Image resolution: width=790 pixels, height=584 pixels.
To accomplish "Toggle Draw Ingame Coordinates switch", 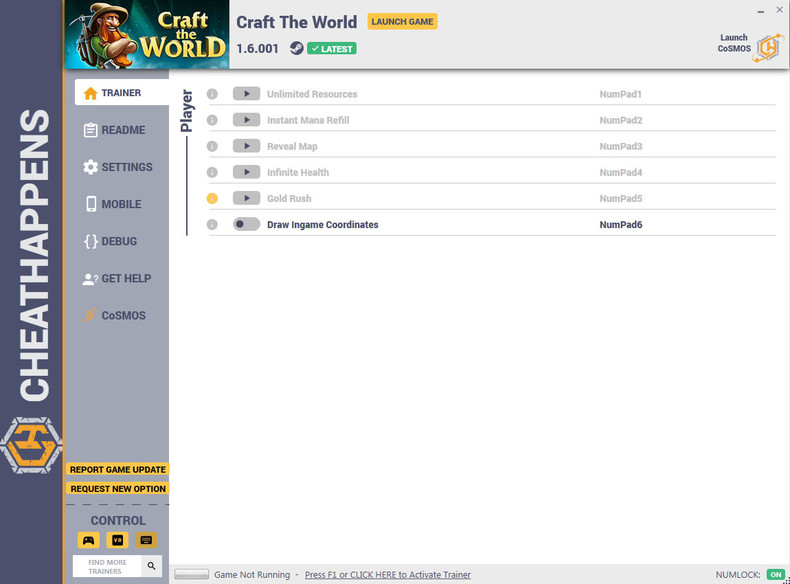I will (x=246, y=224).
